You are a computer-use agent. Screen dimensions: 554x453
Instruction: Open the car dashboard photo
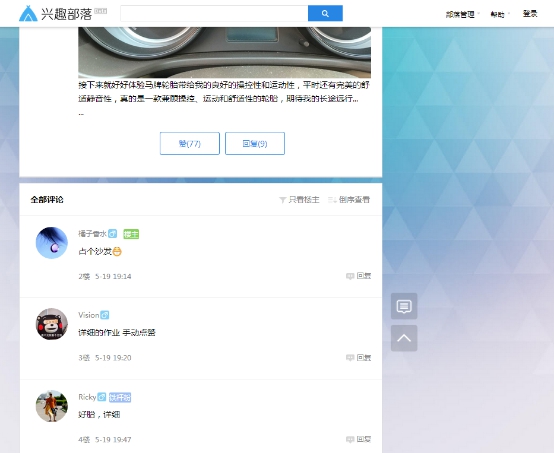tap(224, 52)
